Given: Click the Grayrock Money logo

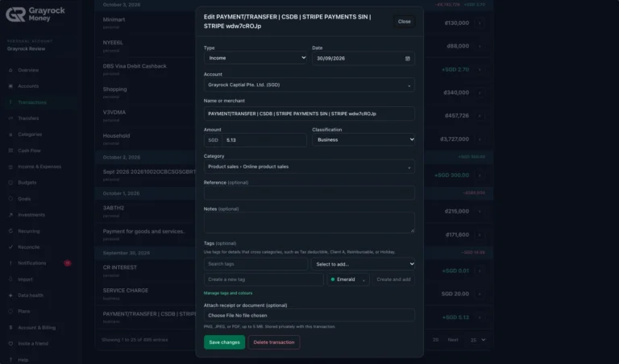Looking at the screenshot, I should 35,14.
